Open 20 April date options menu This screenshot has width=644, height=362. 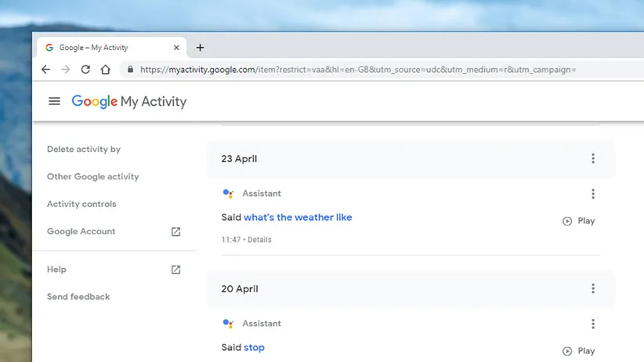point(592,289)
